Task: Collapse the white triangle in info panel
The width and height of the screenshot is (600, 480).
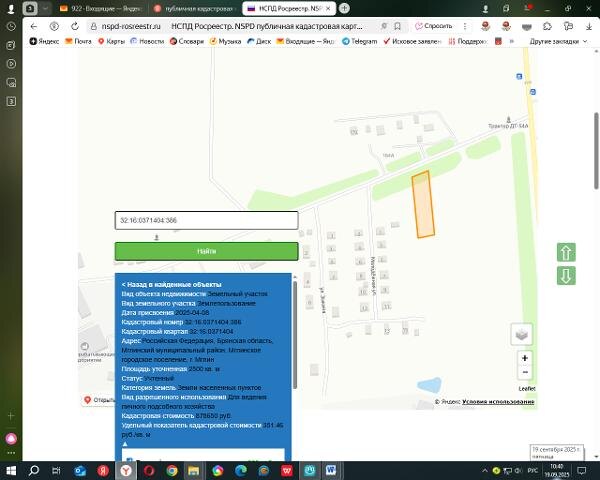Action: [125, 444]
